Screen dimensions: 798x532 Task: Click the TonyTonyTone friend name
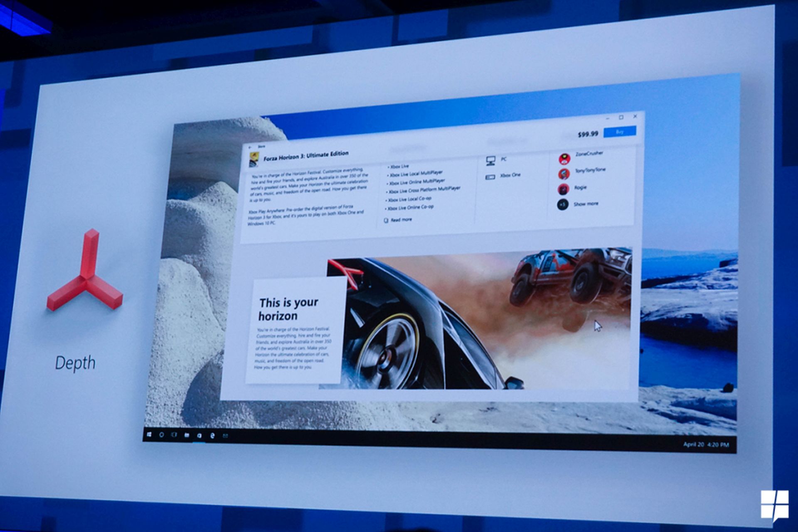pos(590,170)
